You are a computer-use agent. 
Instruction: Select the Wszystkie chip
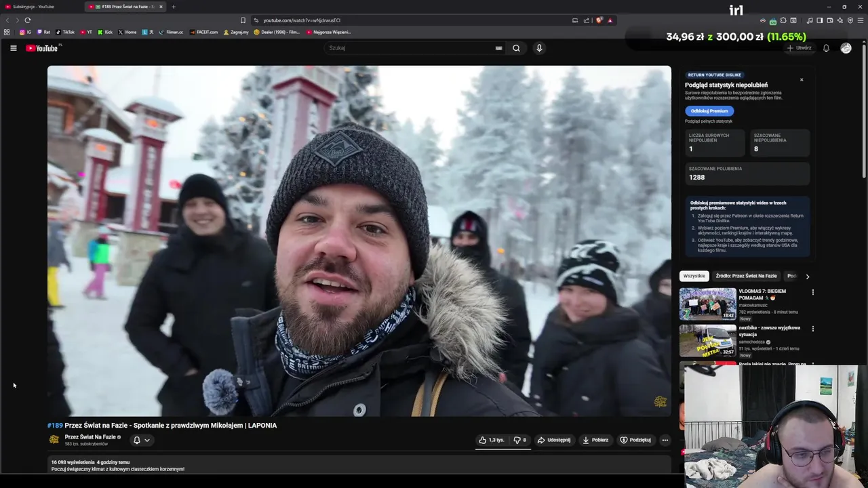coord(694,276)
